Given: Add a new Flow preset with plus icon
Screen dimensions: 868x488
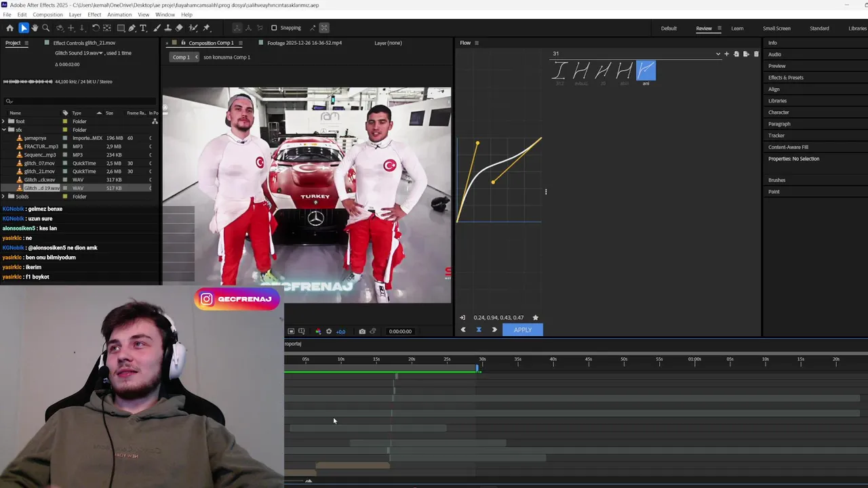Looking at the screenshot, I should [x=726, y=54].
